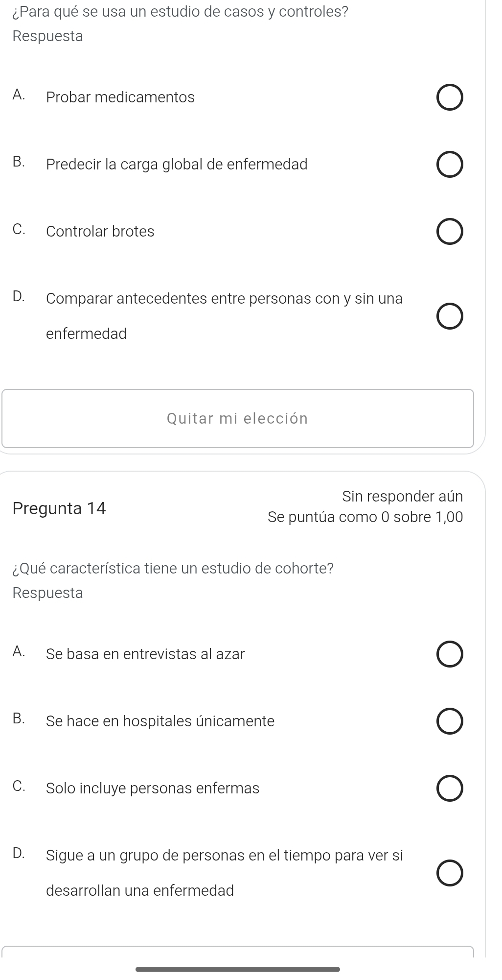This screenshot has height=980, width=502.
Task: Tap the 'Se basa en entrevistas al azar' text
Action: pos(145,654)
